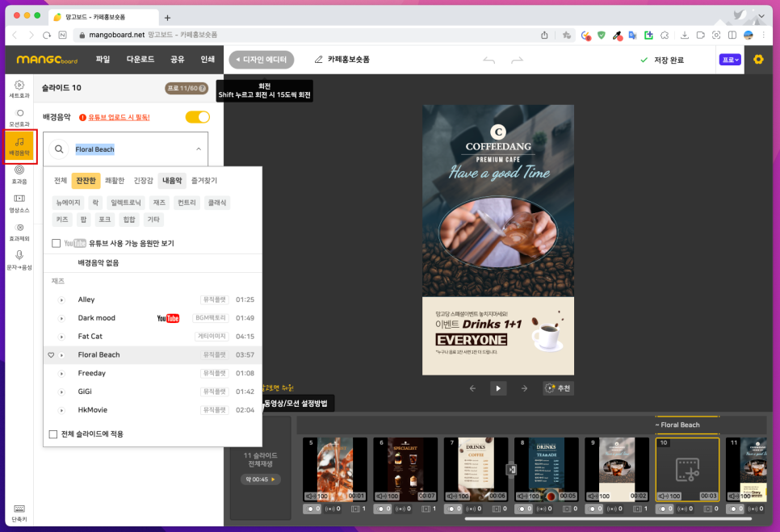Toggle the switch below slide 8 thumbnail
This screenshot has width=780, height=532.
523,509
